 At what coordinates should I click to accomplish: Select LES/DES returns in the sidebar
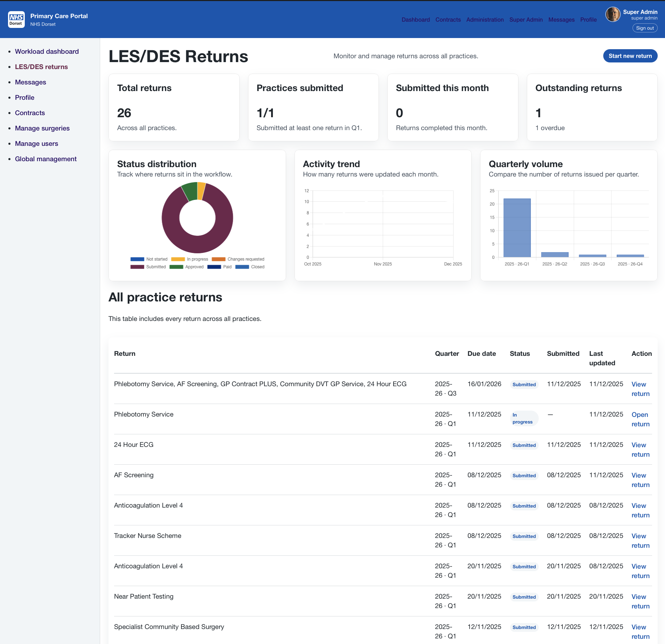click(x=41, y=67)
